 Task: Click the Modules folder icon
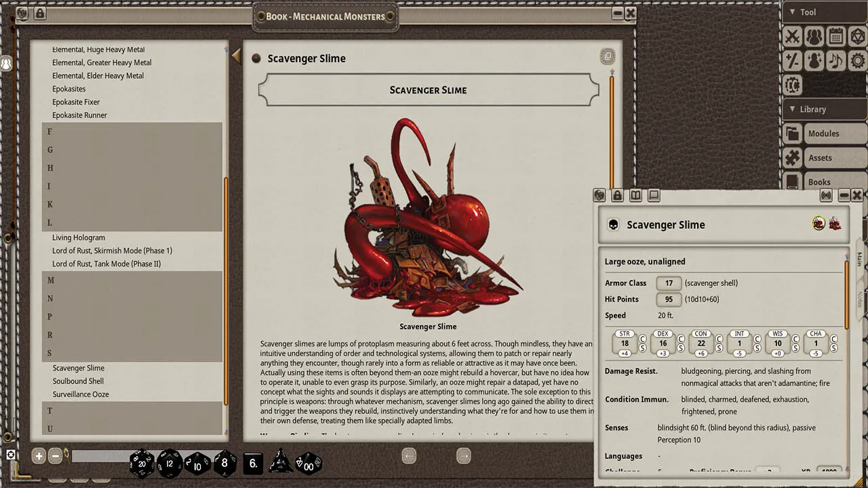tap(792, 134)
